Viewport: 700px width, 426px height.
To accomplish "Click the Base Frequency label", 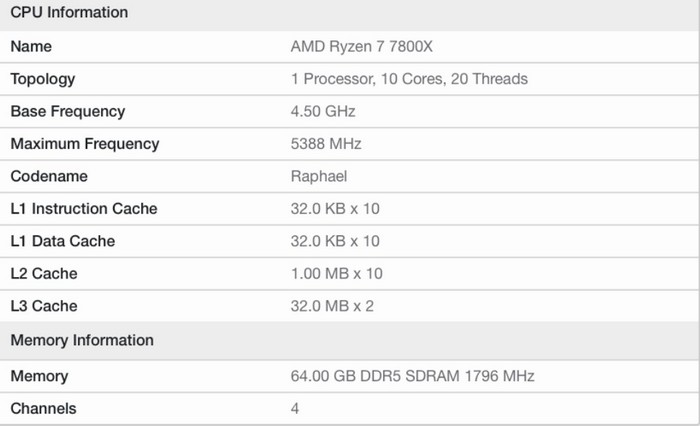I will pyautogui.click(x=68, y=111).
